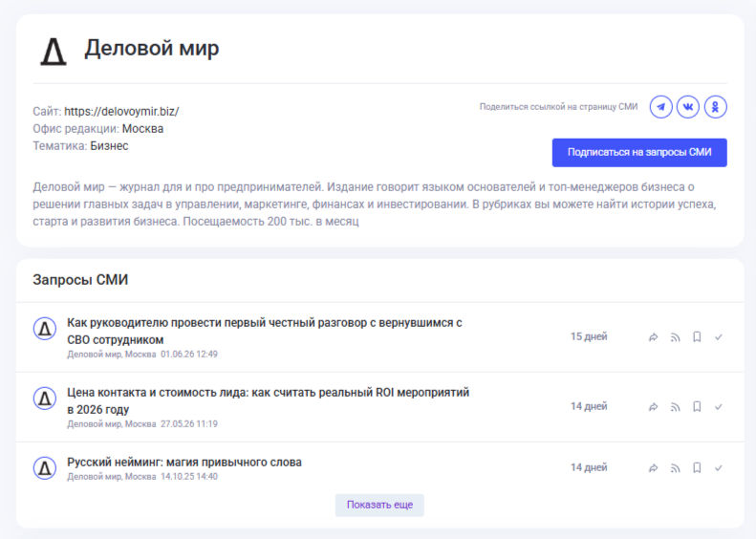Viewport: 756px width, 539px height.
Task: Click RSS icon for СВО сотрудником request
Action: point(676,337)
